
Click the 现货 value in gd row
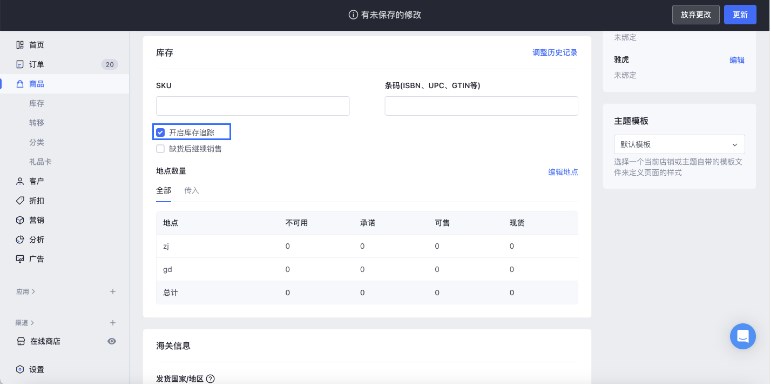click(512, 269)
